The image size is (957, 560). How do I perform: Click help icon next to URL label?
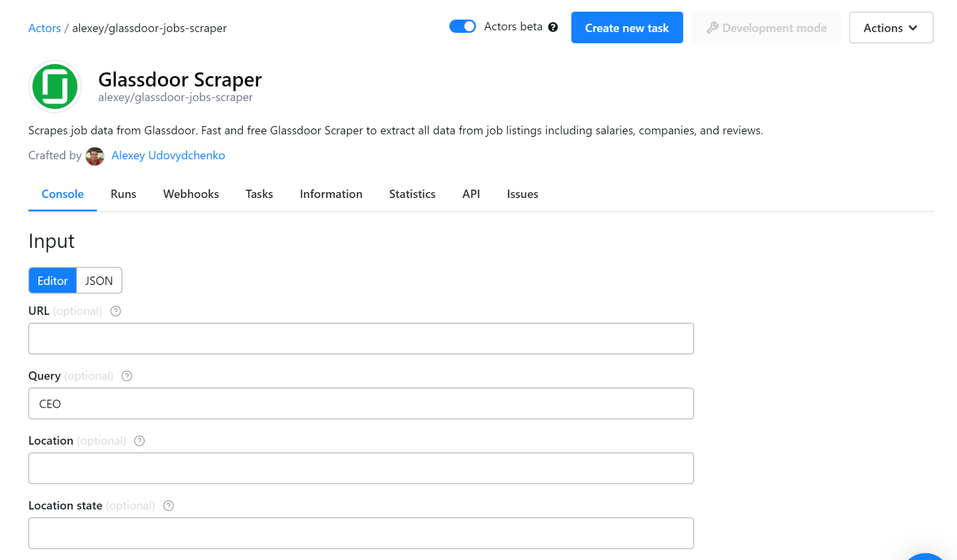115,311
